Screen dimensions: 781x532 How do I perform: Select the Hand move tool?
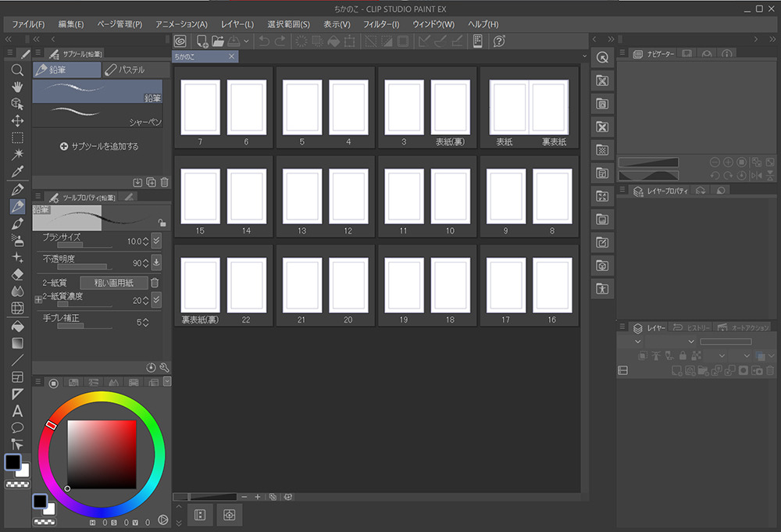17,87
